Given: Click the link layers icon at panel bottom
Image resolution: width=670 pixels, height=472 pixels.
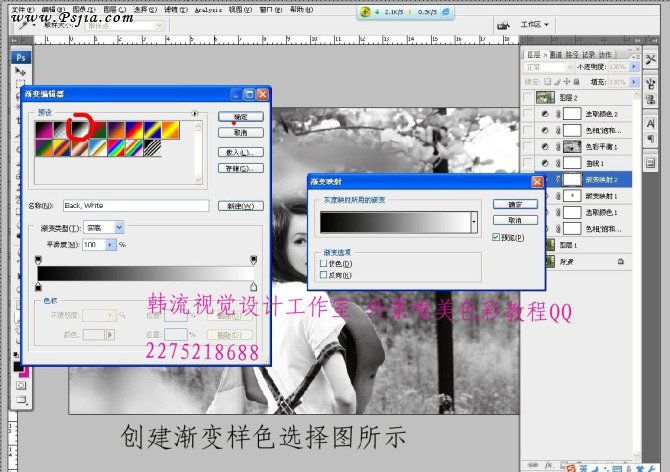Looking at the screenshot, I should tap(532, 465).
